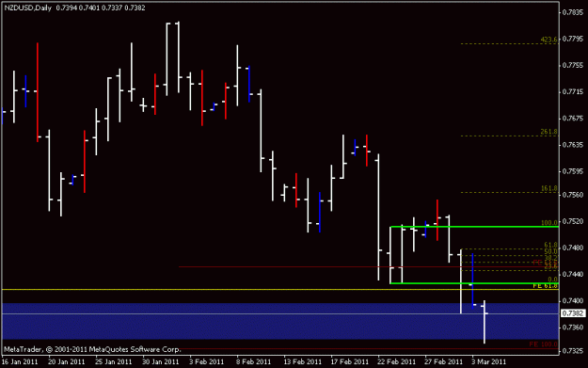Click the 0.7835 price axis label
This screenshot has height=368, width=588.
[572, 12]
